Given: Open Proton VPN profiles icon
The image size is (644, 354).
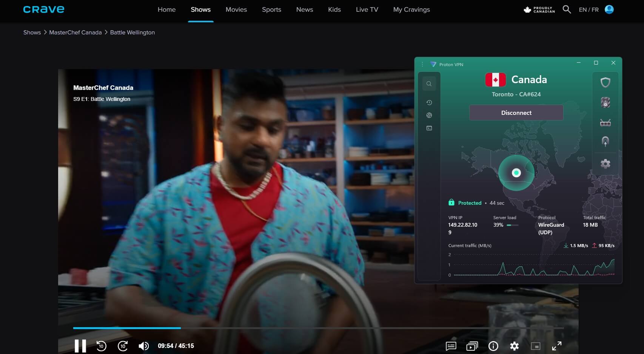Looking at the screenshot, I should click(x=429, y=128).
